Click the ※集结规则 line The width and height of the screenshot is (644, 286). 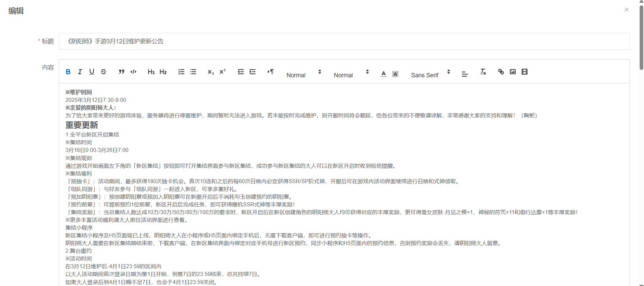coord(78,158)
